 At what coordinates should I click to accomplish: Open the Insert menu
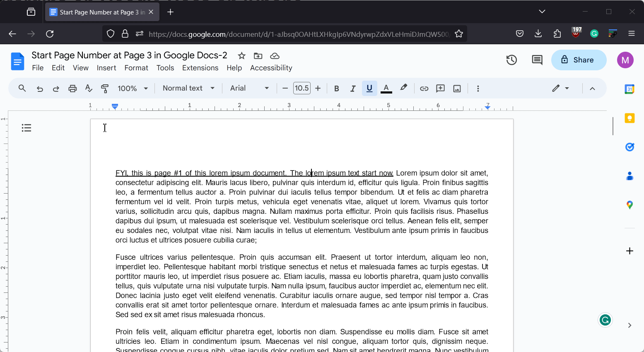tap(106, 68)
